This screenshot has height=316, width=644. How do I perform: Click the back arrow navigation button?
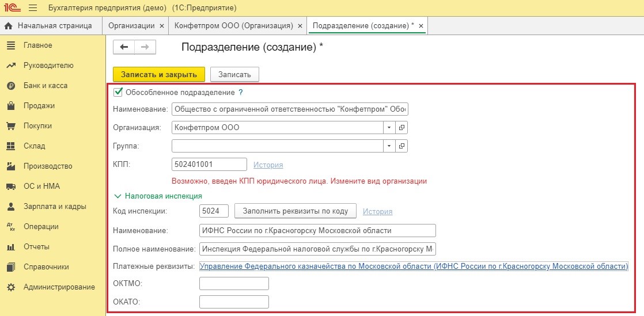(124, 48)
